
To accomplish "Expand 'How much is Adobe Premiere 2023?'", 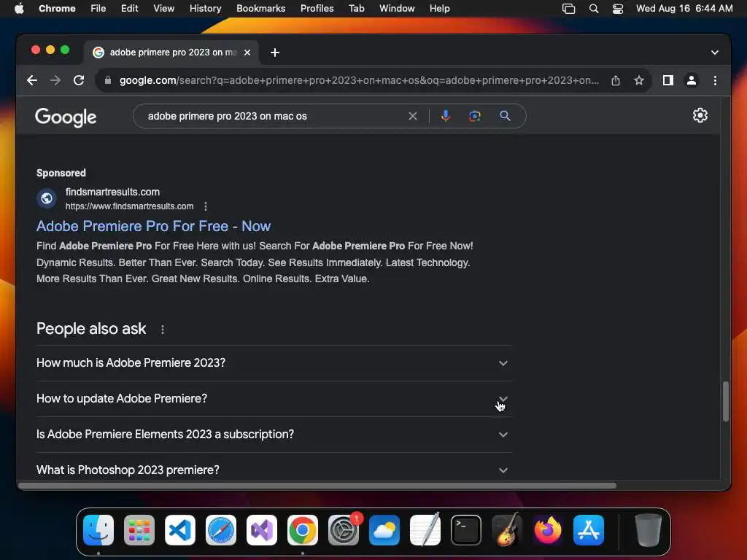I will (x=274, y=363).
